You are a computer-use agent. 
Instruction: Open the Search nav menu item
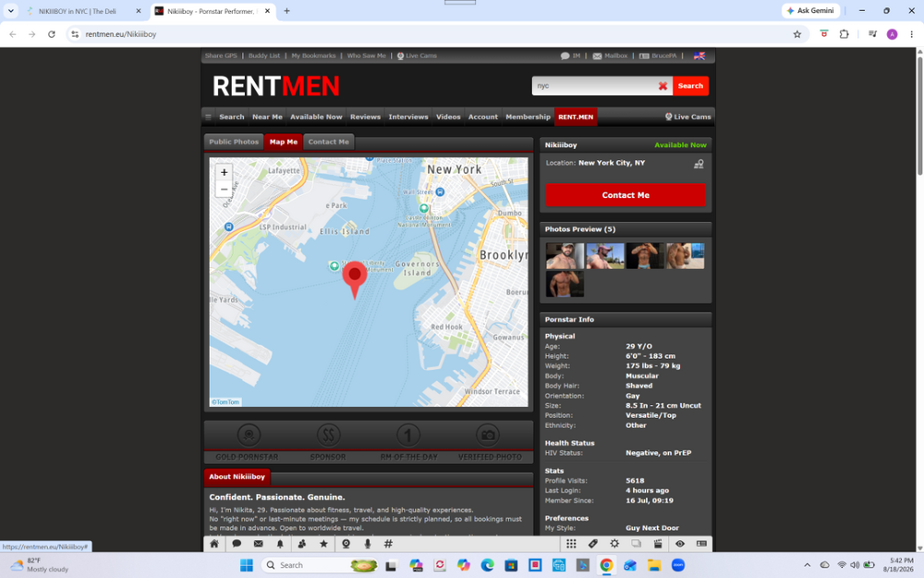pos(232,117)
